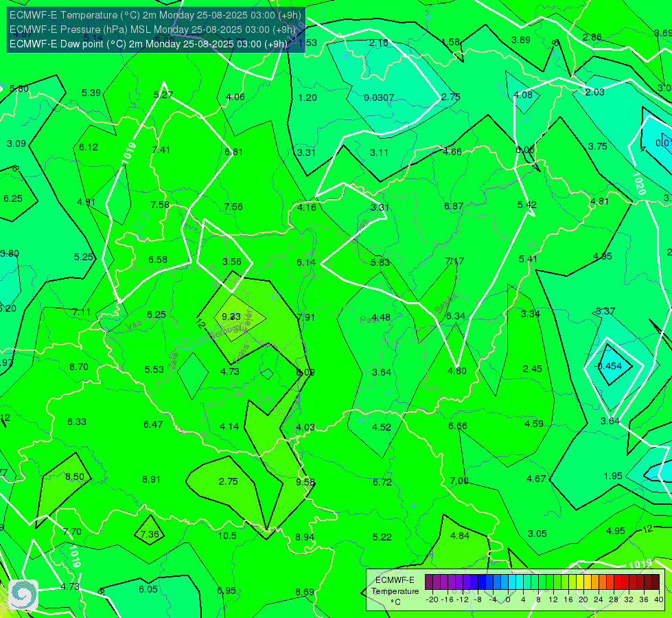Select the ECMWF-E Dew point 2m layer label
This screenshot has height=618, width=672.
[x=148, y=44]
